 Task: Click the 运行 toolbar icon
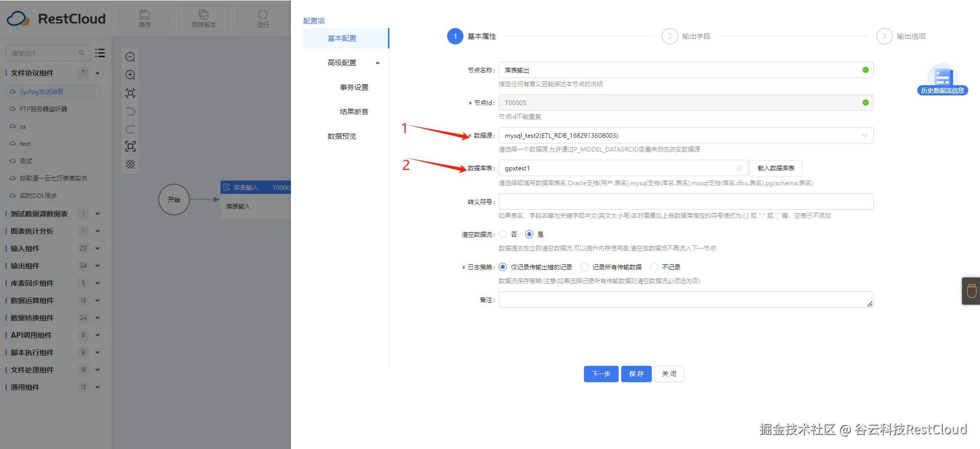tap(263, 18)
